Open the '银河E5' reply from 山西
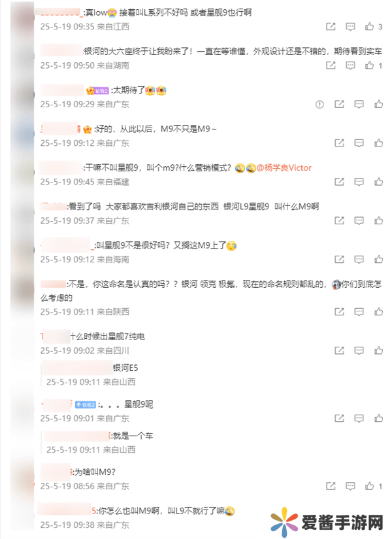The width and height of the screenshot is (392, 539). click(x=125, y=368)
